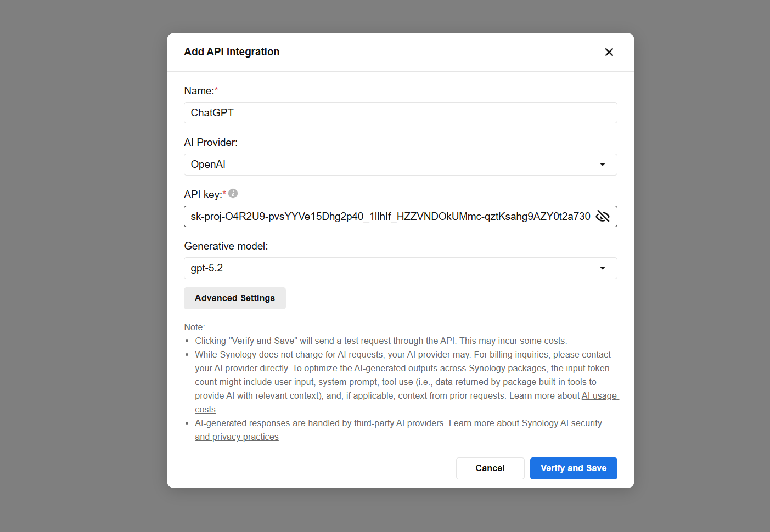The image size is (770, 532).
Task: Click the Add API Integration dialog title
Action: pyautogui.click(x=232, y=52)
